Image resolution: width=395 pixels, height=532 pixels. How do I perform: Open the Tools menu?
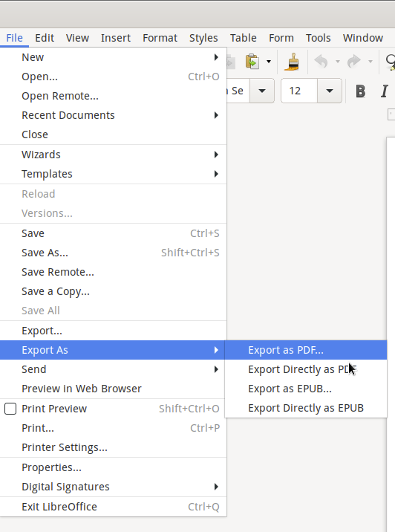(x=318, y=38)
